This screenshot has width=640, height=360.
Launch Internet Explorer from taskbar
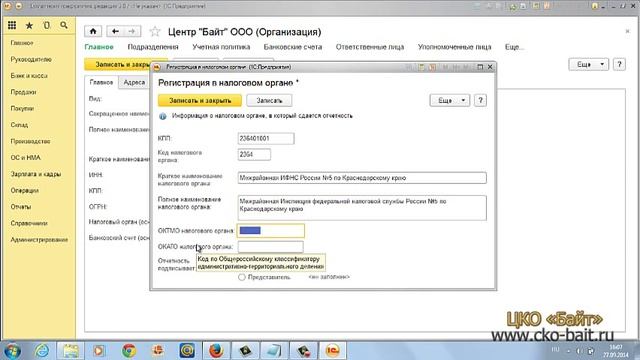(x=42, y=351)
